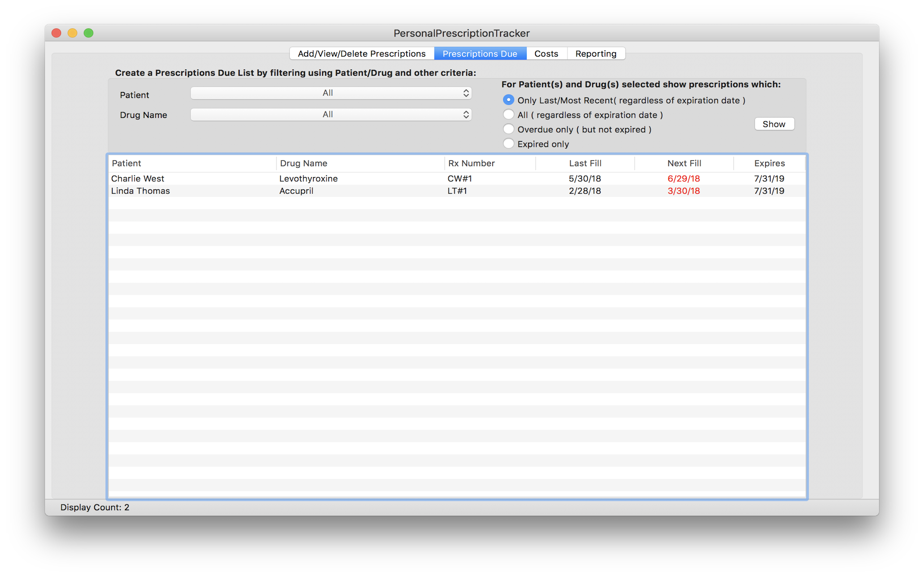Switch to Add/View/Delete Prescriptions tab

point(361,54)
